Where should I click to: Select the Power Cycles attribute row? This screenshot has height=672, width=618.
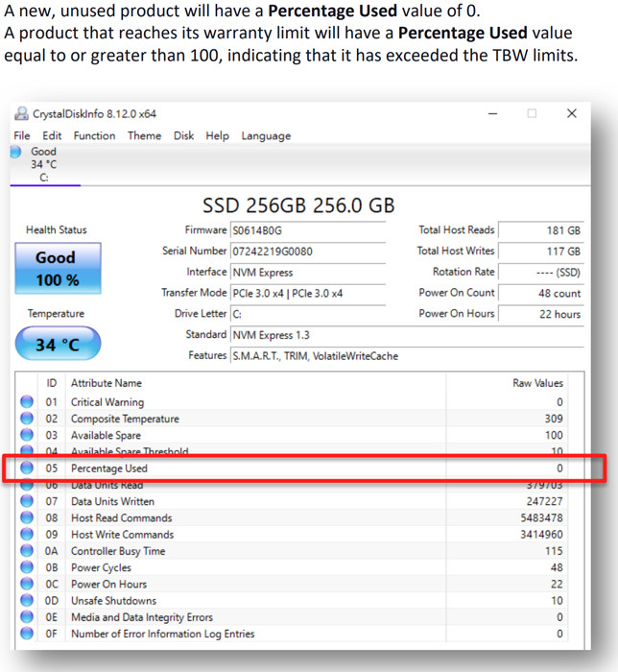293,568
